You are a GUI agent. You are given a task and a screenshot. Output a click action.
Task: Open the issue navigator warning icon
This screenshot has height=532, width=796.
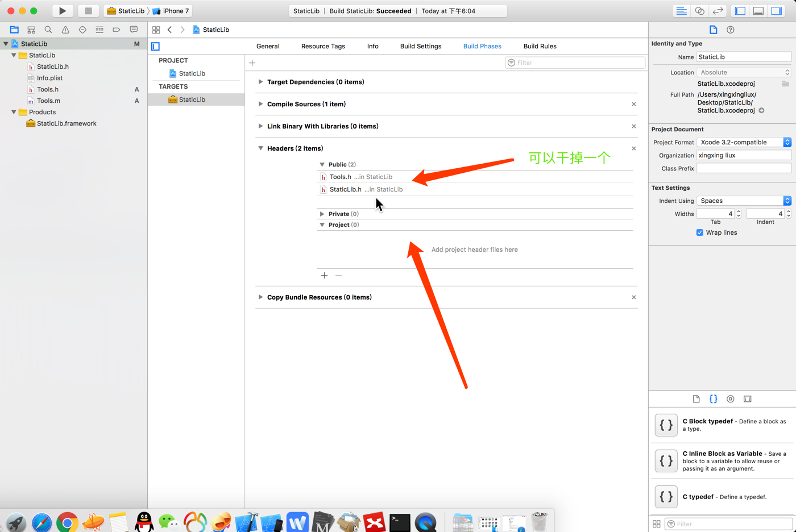(x=65, y=30)
